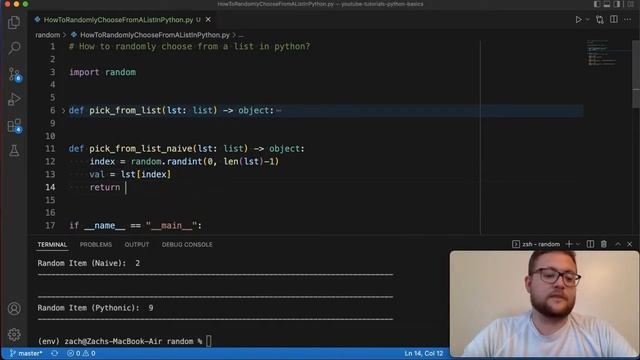Click the random folder breadcrumb
Image resolution: width=640 pixels, height=360 pixels.
tap(47, 35)
